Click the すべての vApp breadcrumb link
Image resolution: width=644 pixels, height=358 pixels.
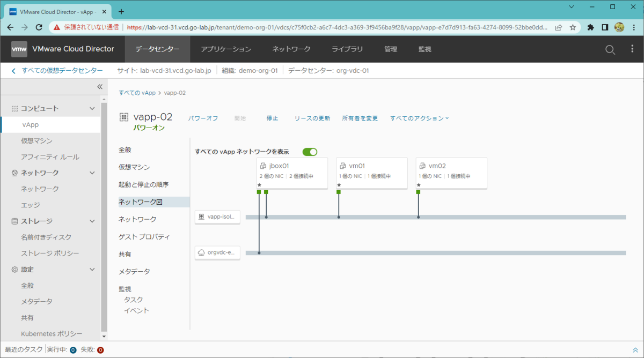point(137,93)
